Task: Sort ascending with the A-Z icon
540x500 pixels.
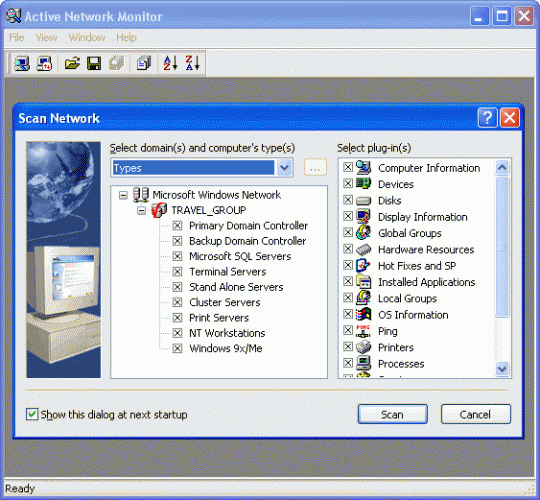Action: pyautogui.click(x=170, y=63)
